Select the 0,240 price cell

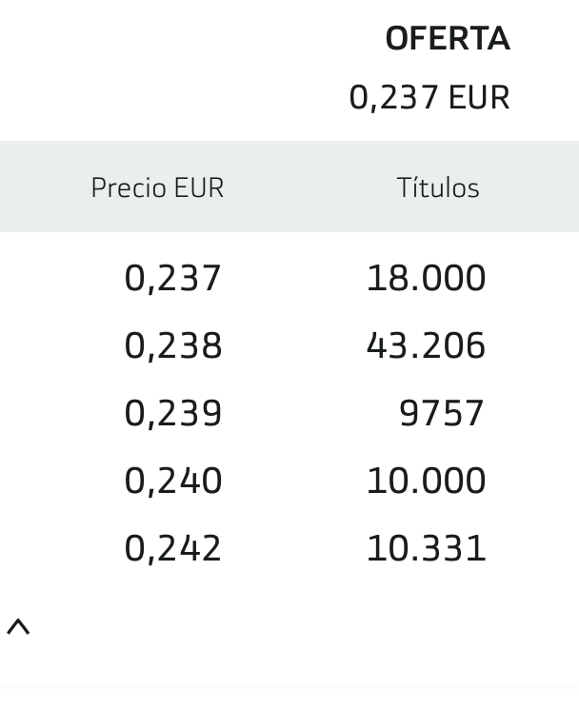173,481
